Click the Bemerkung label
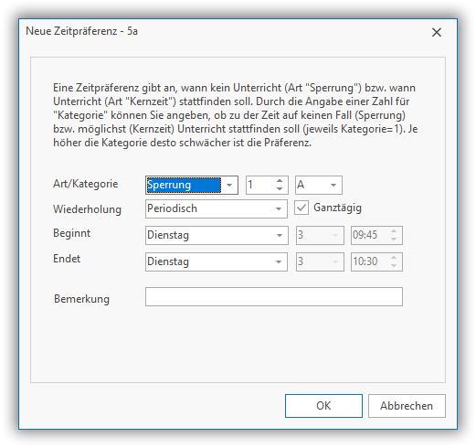The width and height of the screenshot is (476, 448). pos(81,299)
